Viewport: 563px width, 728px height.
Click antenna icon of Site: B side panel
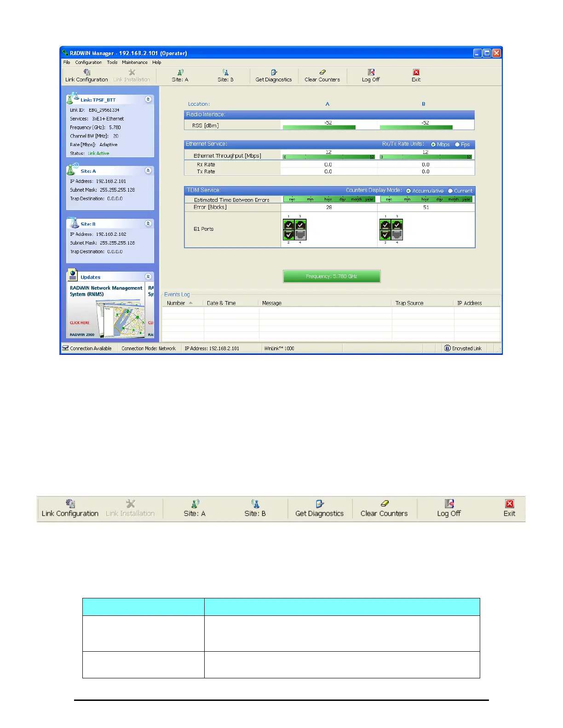click(x=74, y=222)
